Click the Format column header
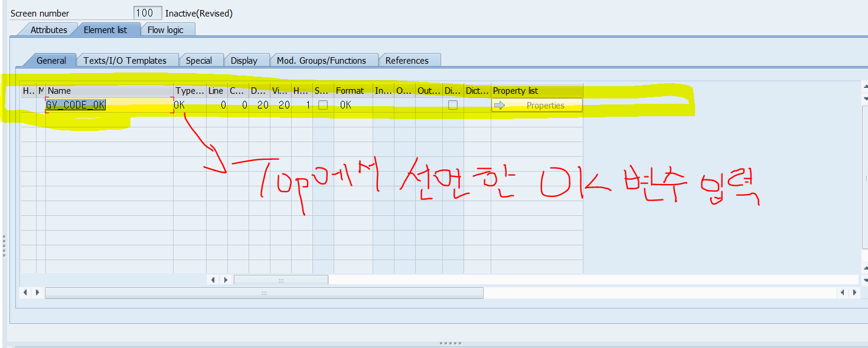Image resolution: width=868 pixels, height=348 pixels. tap(353, 91)
